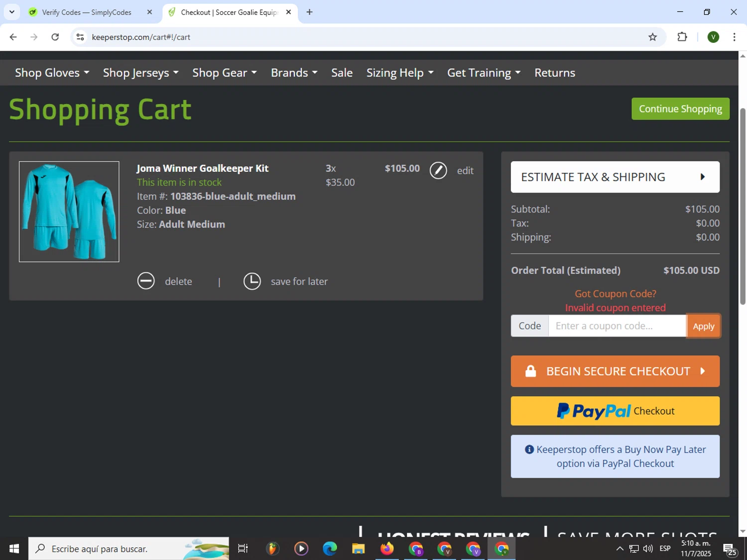This screenshot has width=747, height=560.
Task: Click the info icon in Buy Now Pay Later notice
Action: point(529,449)
